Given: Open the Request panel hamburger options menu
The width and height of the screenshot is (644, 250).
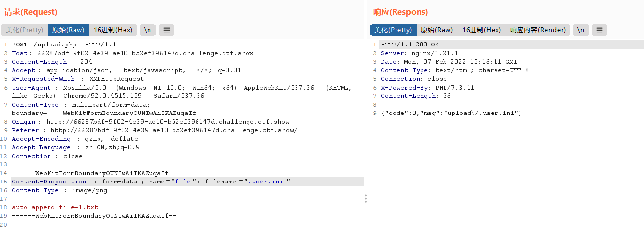Looking at the screenshot, I should point(167,30).
